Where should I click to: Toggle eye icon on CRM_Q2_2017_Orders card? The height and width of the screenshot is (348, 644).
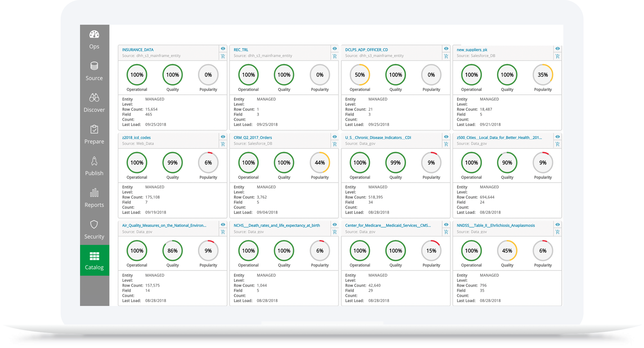coord(335,137)
